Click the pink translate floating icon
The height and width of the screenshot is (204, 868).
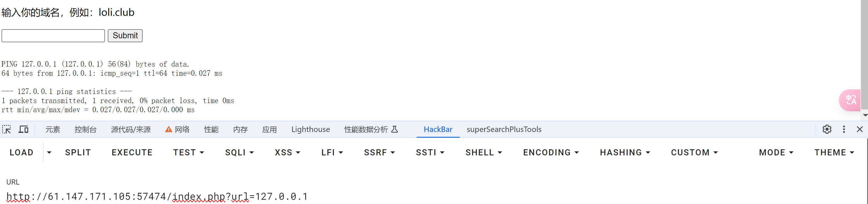[850, 100]
